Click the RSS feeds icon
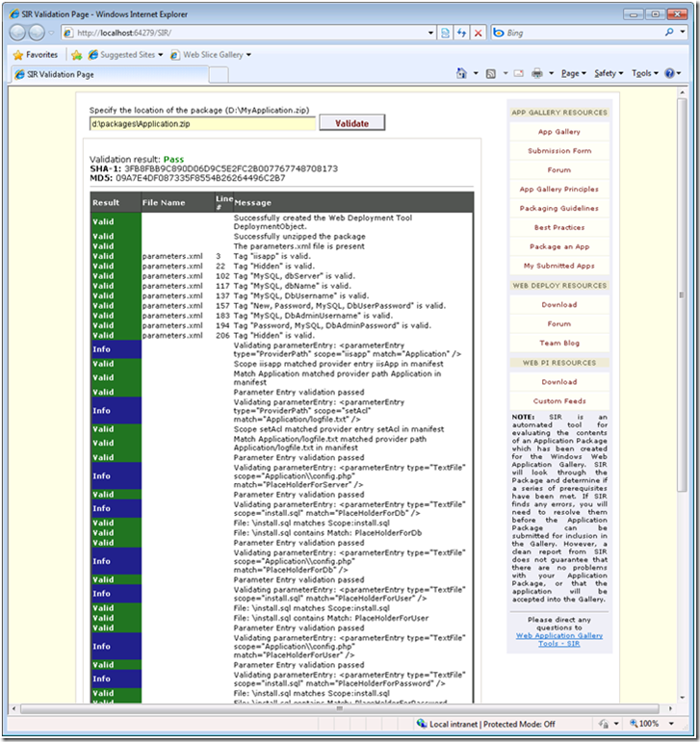This screenshot has width=700, height=742. pyautogui.click(x=491, y=73)
